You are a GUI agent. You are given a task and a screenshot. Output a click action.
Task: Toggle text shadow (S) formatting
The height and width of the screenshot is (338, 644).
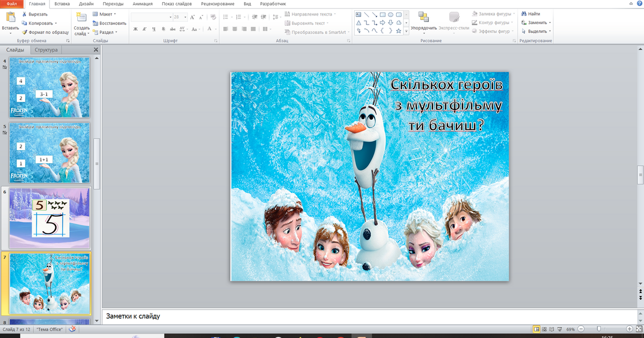click(163, 29)
